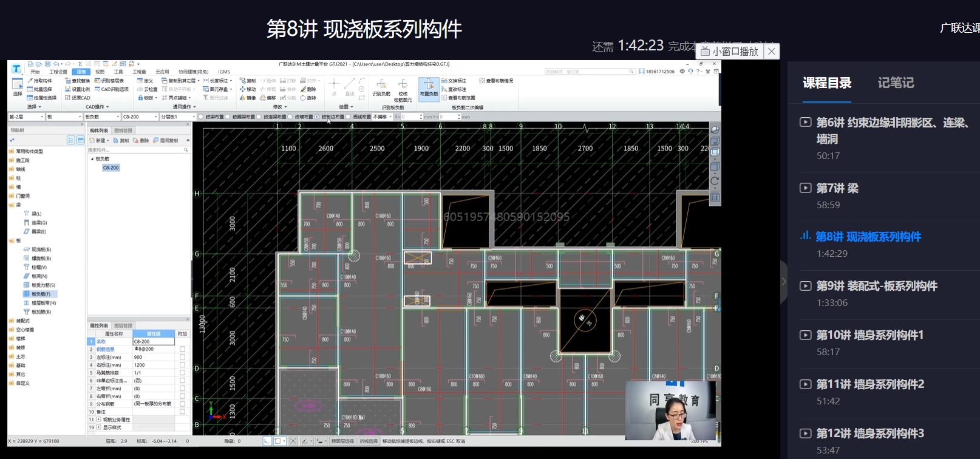Open the 工程设置 ribbon tab

pyautogui.click(x=58, y=72)
